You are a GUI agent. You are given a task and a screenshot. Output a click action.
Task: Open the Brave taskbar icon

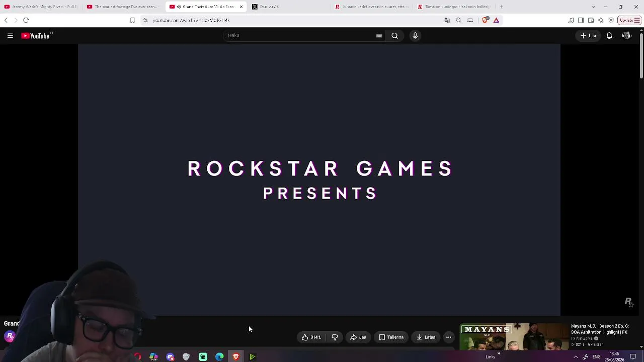tap(236, 357)
